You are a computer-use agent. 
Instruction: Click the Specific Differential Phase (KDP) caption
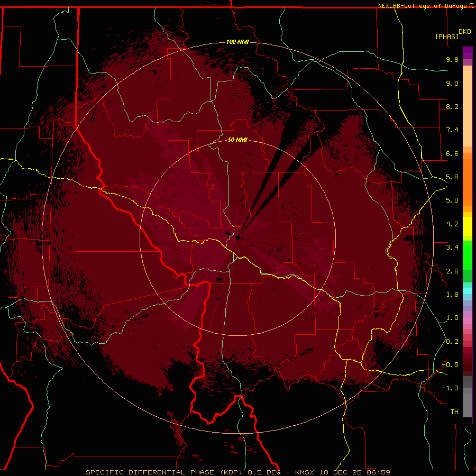click(x=164, y=472)
